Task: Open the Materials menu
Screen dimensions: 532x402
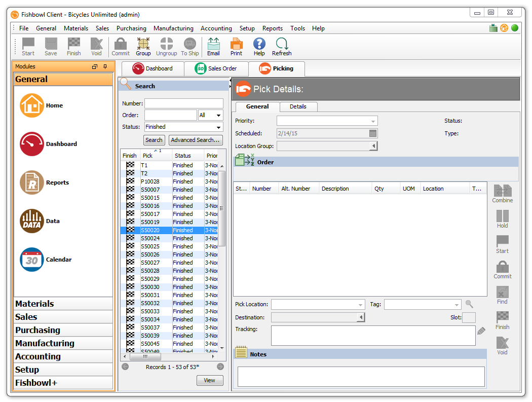Action: coord(76,28)
